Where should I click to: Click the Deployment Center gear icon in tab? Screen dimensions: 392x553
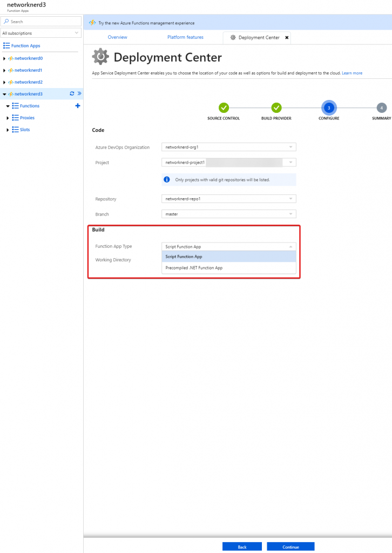pyautogui.click(x=233, y=37)
